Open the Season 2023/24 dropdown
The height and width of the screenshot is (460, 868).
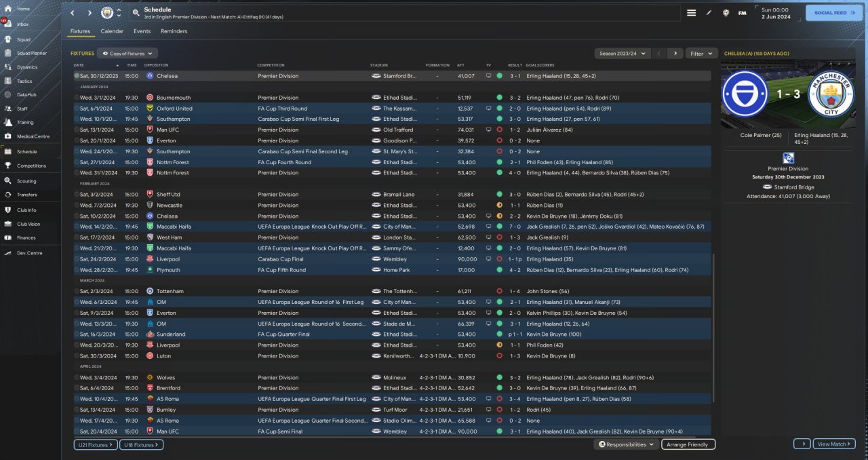622,53
